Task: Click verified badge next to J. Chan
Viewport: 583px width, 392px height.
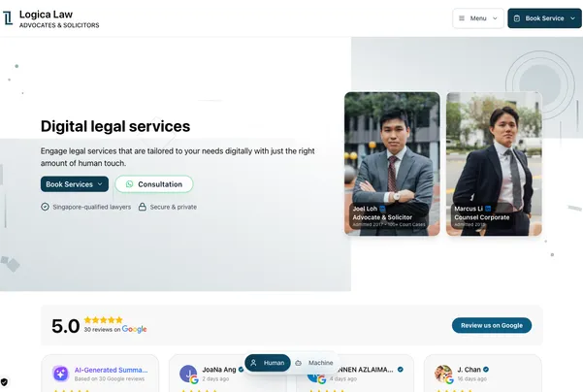Action: (x=486, y=370)
